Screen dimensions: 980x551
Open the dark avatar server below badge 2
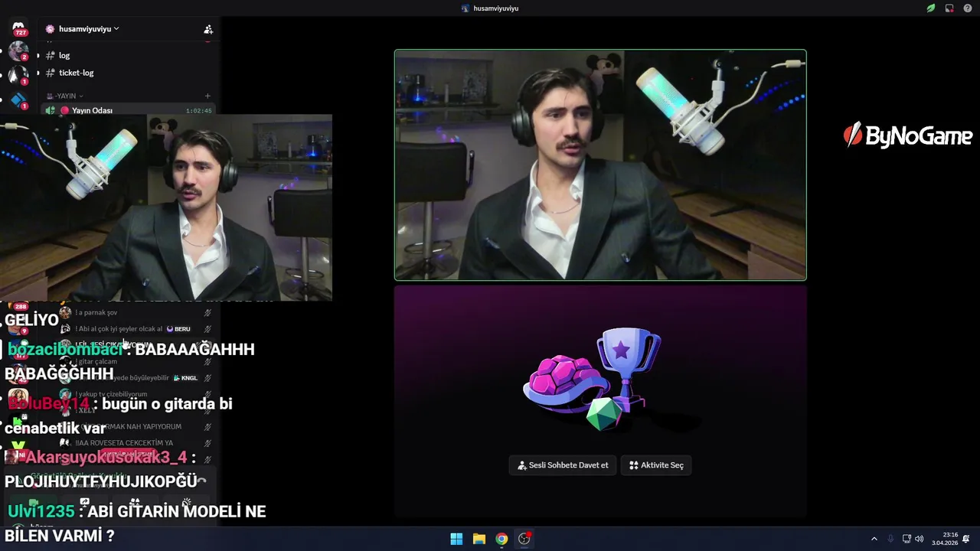[x=18, y=76]
